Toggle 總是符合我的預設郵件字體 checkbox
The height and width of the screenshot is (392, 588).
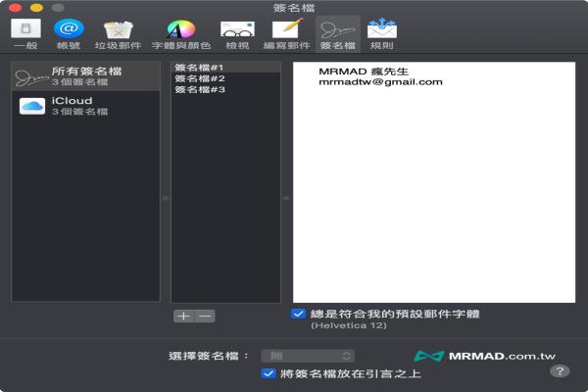tap(298, 314)
